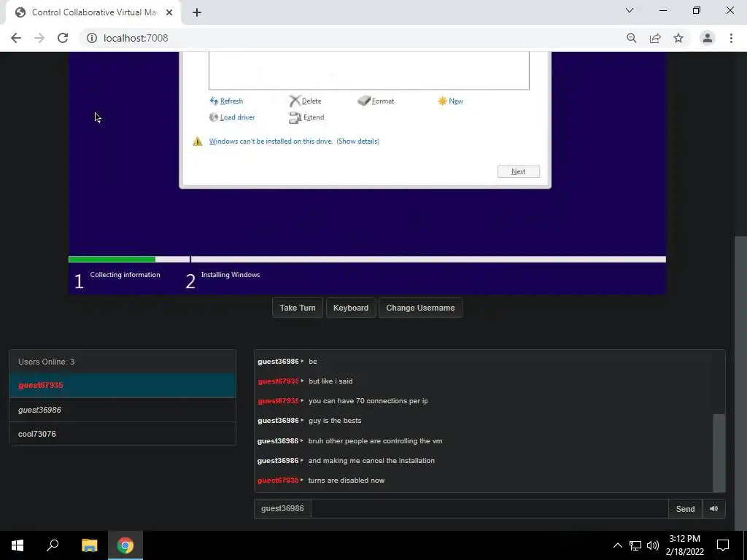Click "Windows can't be installed on this drive" link
Image resolution: width=747 pixels, height=560 pixels.
click(x=271, y=141)
